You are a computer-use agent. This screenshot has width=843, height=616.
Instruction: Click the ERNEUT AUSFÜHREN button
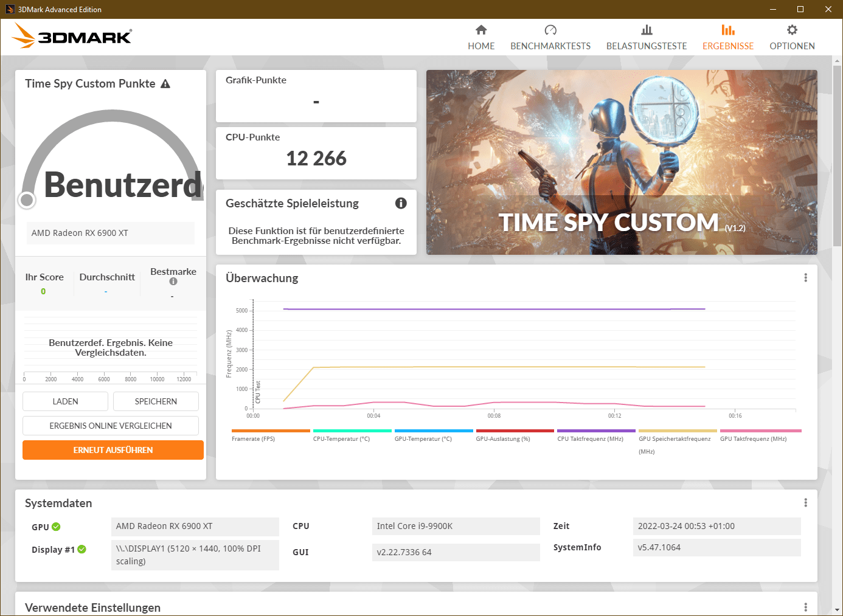[113, 450]
